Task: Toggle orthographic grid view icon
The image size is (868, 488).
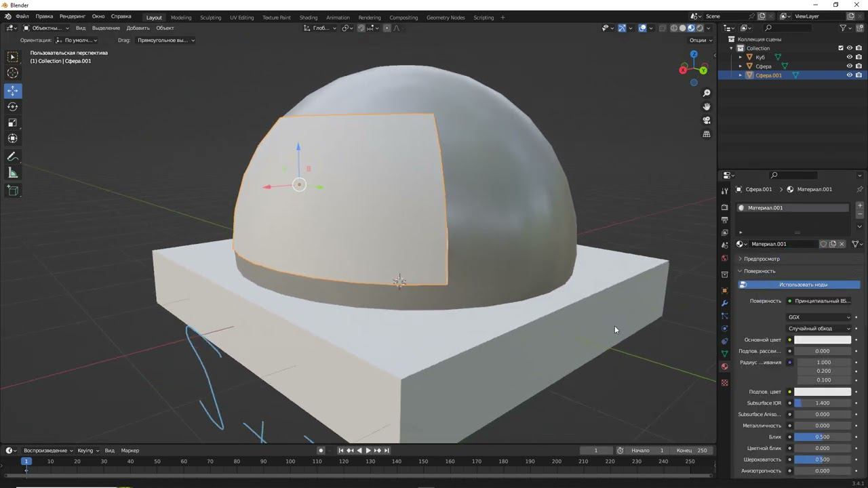Action: (707, 134)
